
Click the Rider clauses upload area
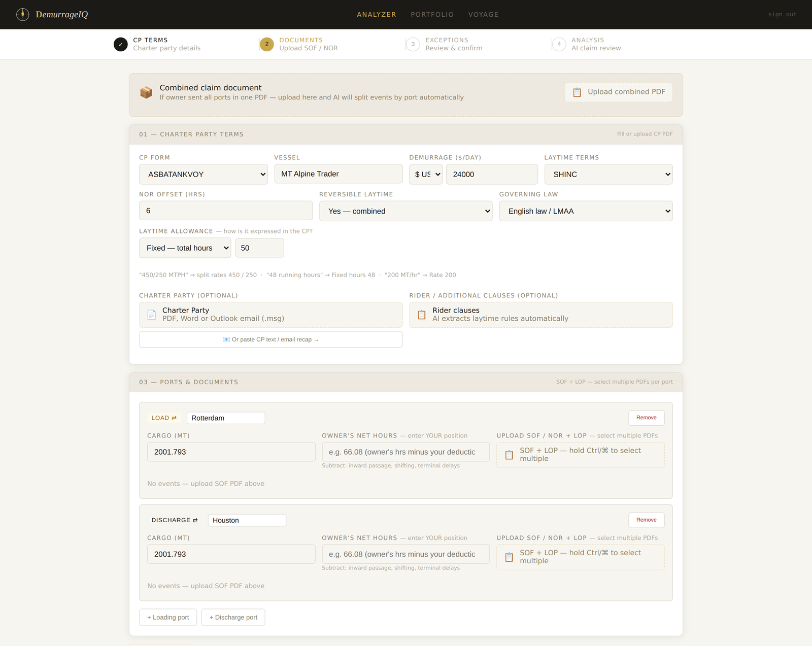[x=541, y=315]
